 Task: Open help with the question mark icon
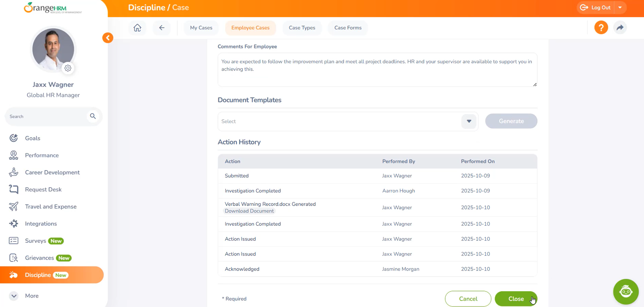coord(601,28)
